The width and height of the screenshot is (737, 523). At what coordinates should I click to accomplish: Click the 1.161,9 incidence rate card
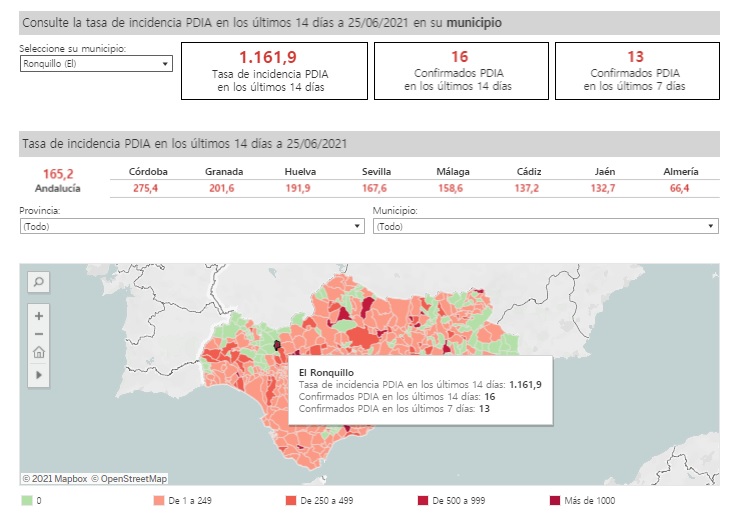coord(272,70)
